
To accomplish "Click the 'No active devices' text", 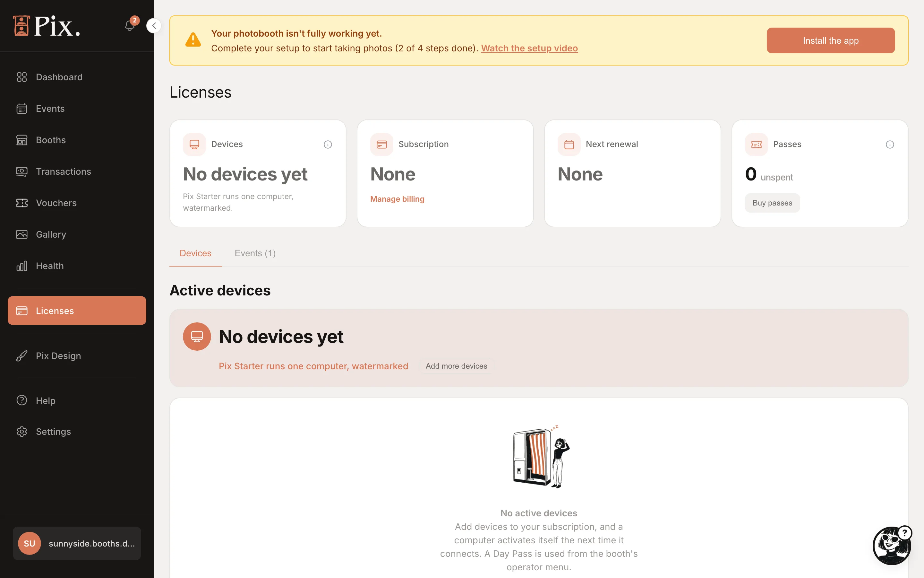I will coord(539,513).
